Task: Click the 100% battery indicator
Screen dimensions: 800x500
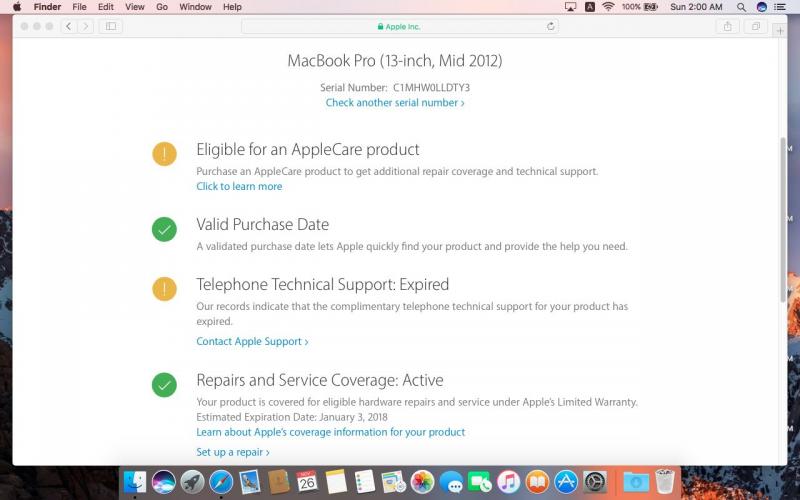Action: click(639, 7)
